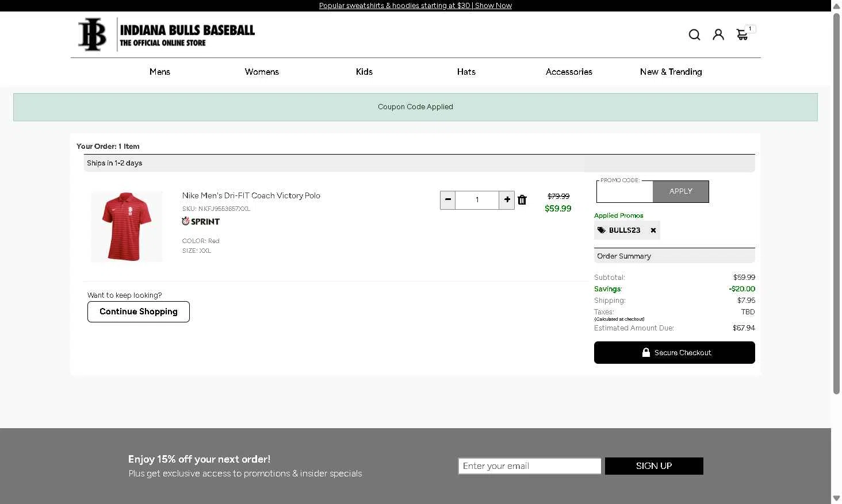Click the SIZE: XXL text
842x504 pixels.
(197, 251)
